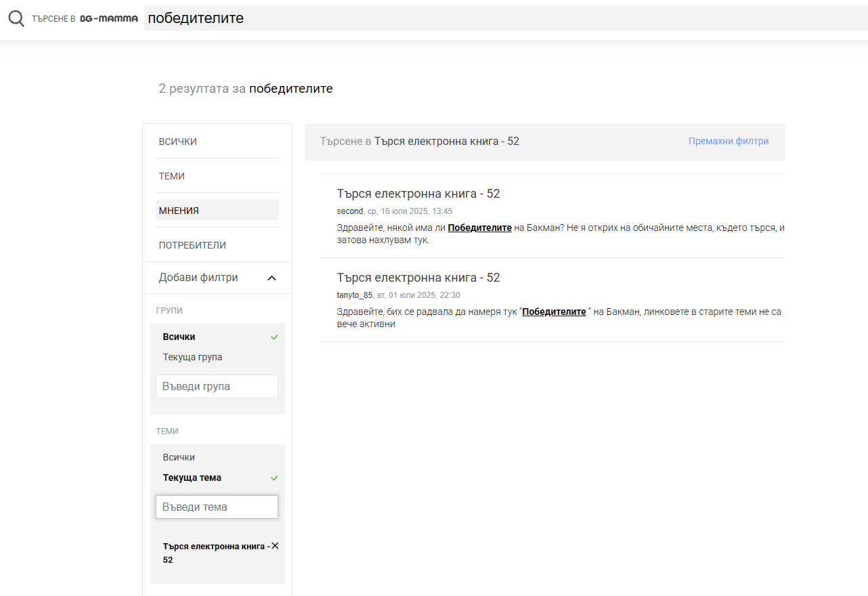
Task: Click the magnifying glass search icon
Action: pyautogui.click(x=16, y=19)
